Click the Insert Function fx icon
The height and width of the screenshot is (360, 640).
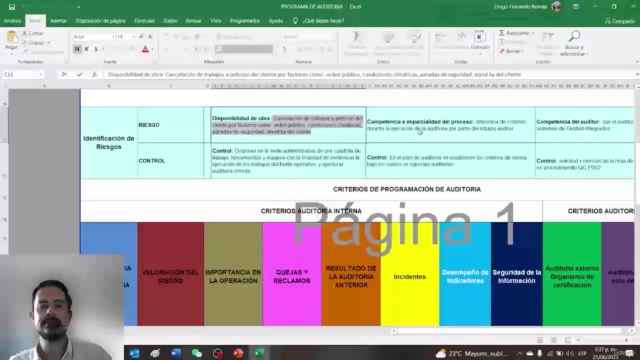pos(94,75)
